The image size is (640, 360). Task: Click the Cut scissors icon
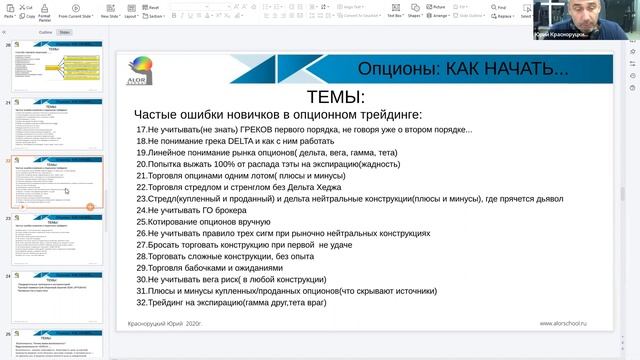(22, 7)
